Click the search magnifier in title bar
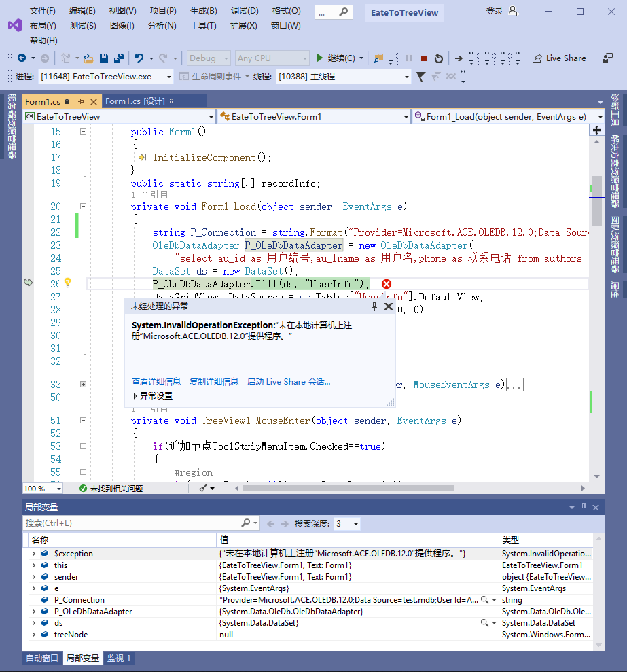Viewport: 627px width, 672px height. (x=343, y=12)
